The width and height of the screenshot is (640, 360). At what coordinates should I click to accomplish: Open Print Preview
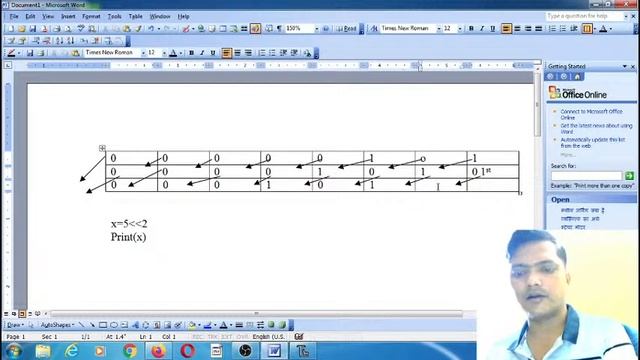[68, 29]
